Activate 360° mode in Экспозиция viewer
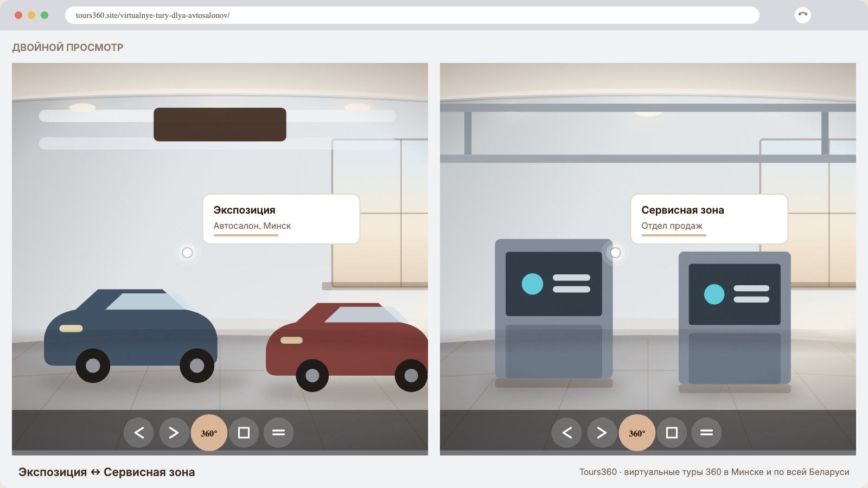Viewport: 868px width, 488px height. point(209,433)
